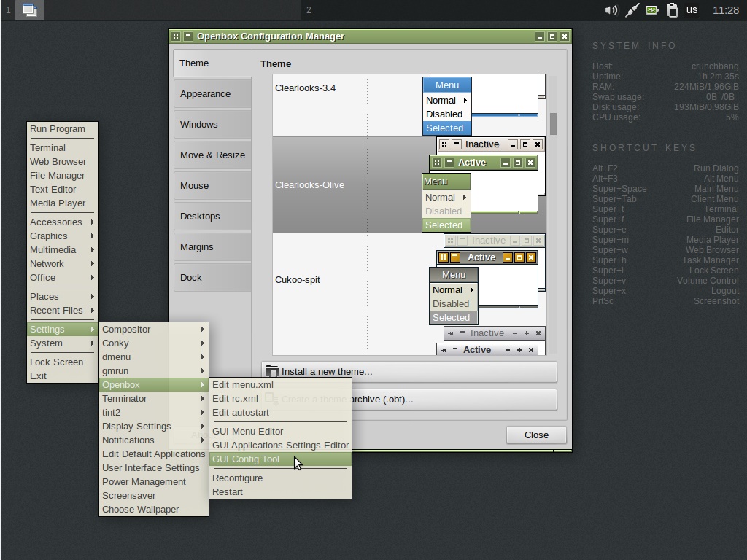Expand the Multimedia submenu

click(x=63, y=249)
